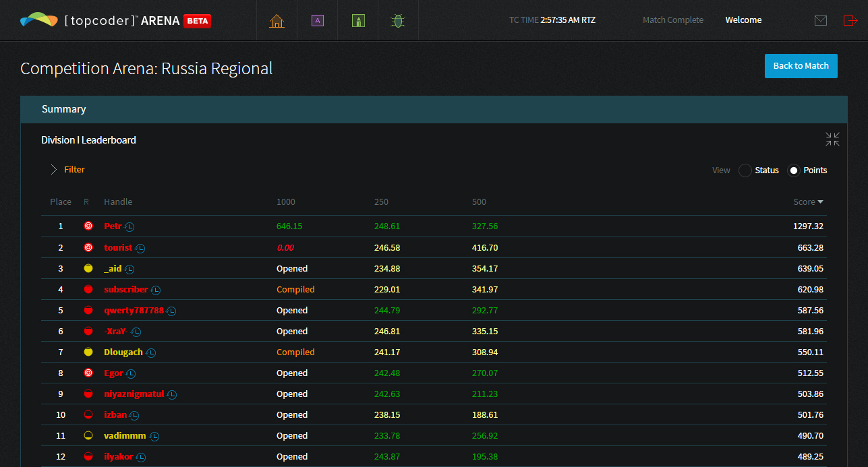Open subscriber's profile handle link
Viewport: 868px width, 467px height.
126,290
